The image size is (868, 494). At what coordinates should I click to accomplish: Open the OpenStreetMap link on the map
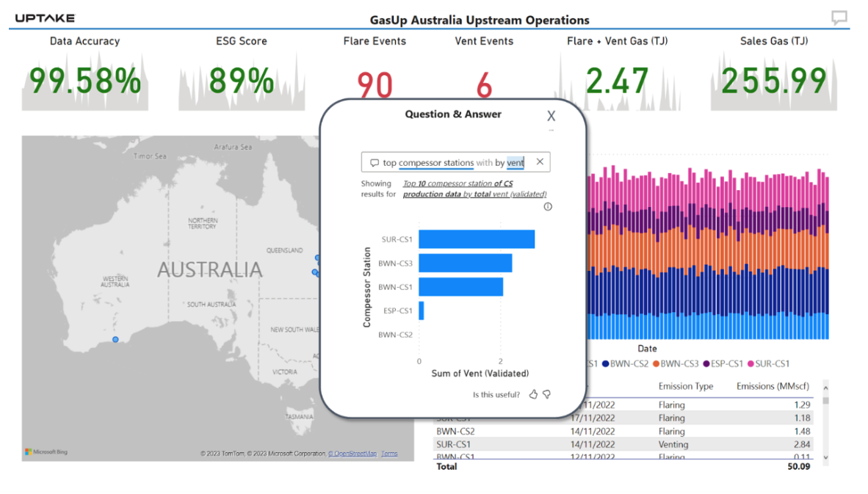click(x=352, y=454)
